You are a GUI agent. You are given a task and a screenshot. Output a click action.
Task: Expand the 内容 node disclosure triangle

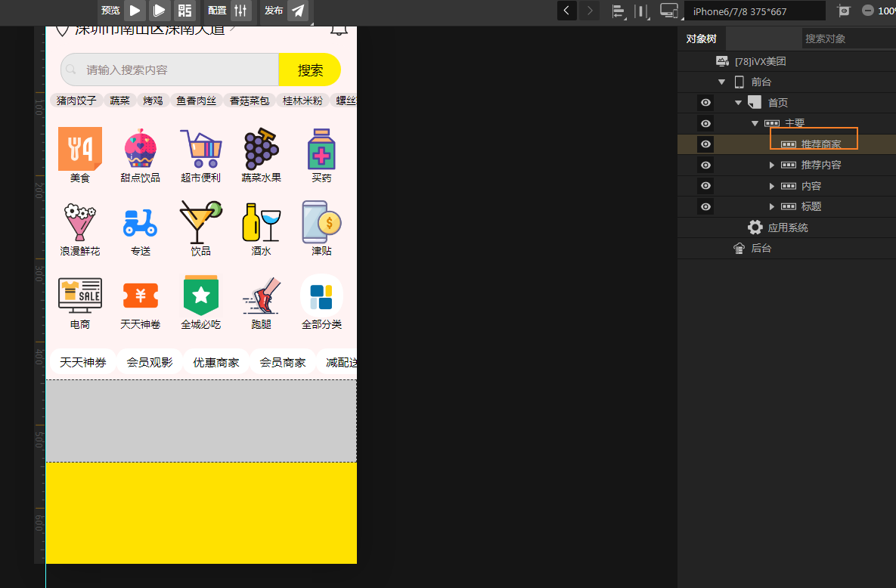(771, 185)
